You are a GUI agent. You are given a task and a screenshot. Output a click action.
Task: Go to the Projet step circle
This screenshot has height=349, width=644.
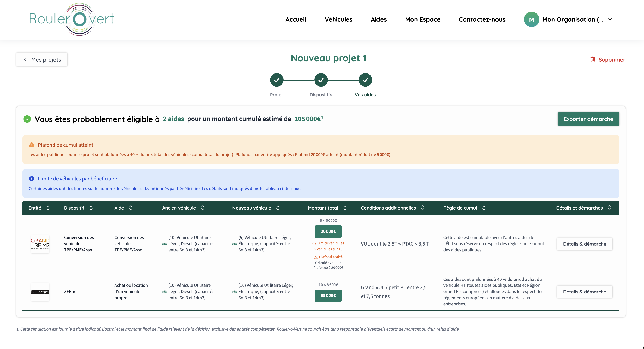(276, 80)
